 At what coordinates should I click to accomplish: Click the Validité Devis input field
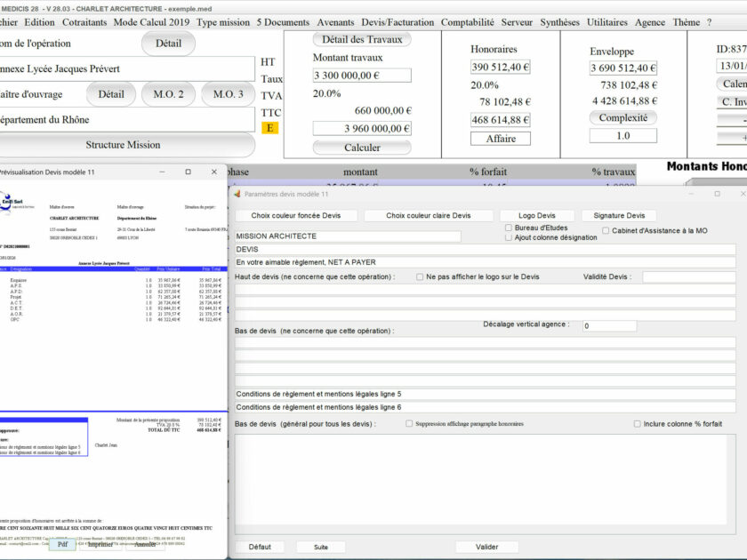tap(689, 276)
